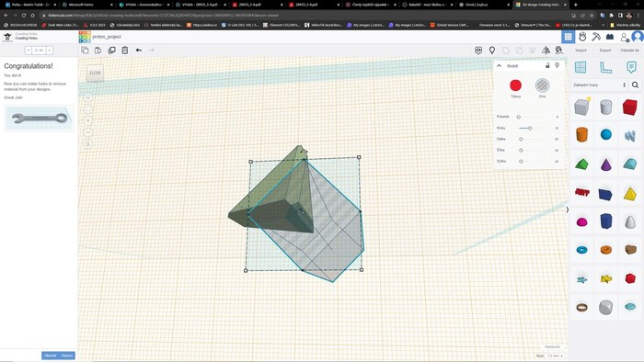Toggle the lightbulb hide icon in Kvádr panel
Screen dimensions: 644x362
pyautogui.click(x=558, y=65)
